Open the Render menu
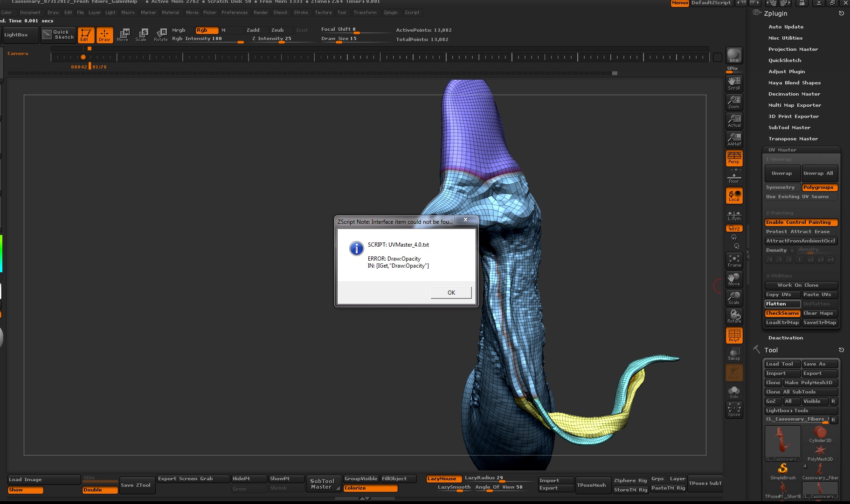The height and width of the screenshot is (504, 850). tap(261, 13)
